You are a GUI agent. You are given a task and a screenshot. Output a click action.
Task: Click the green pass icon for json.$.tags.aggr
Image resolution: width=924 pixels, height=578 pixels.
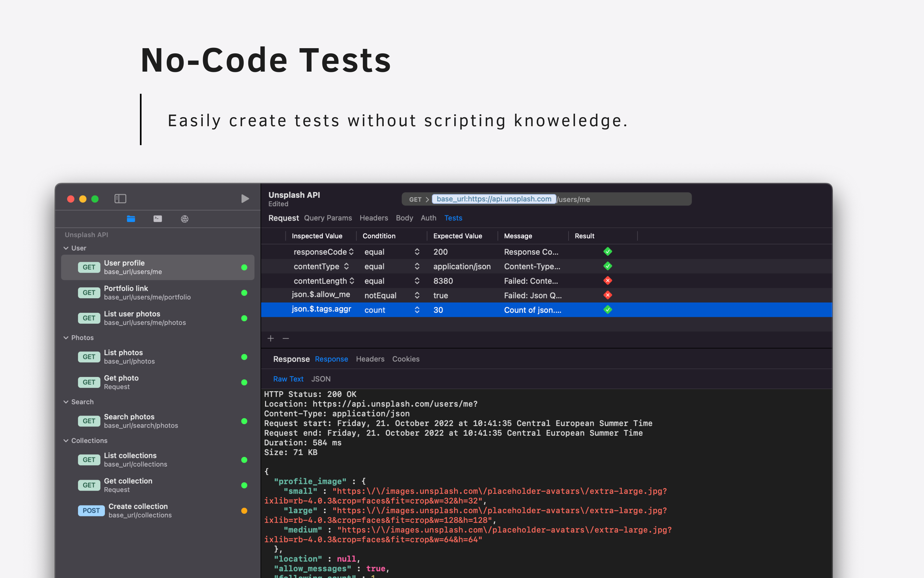coord(608,310)
